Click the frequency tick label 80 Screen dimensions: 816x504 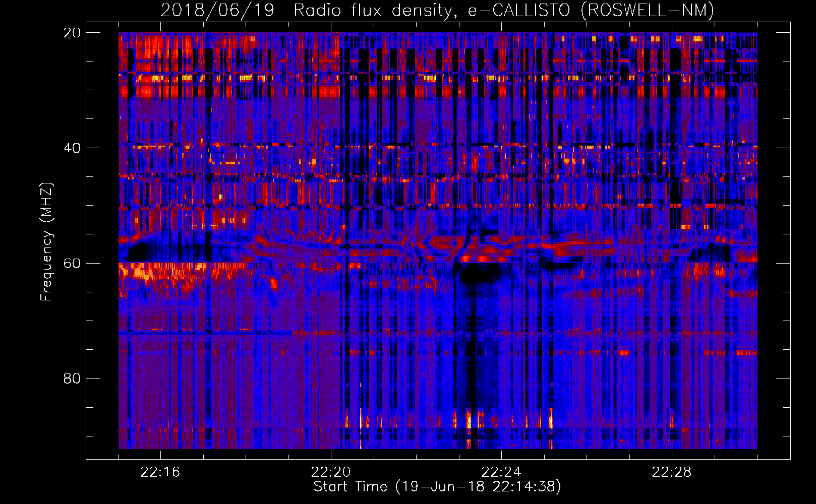72,379
